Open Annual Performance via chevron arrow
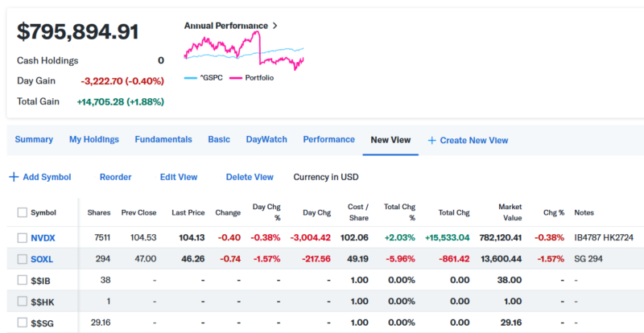 coord(275,26)
